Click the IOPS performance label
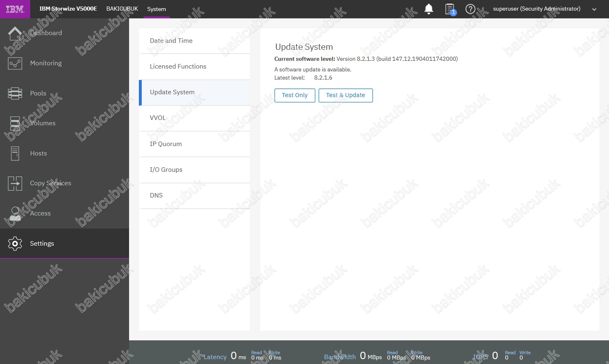This screenshot has width=609, height=364. click(480, 357)
